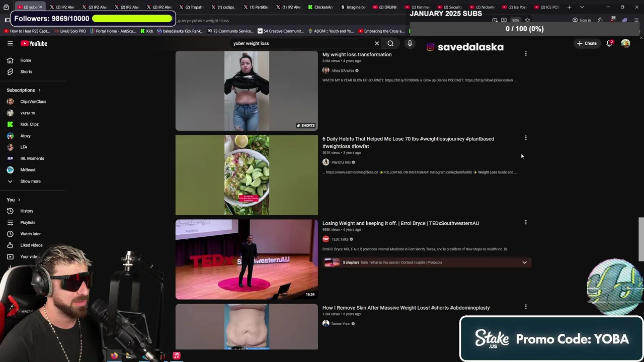Open Plantiful Kiki channel link
644x362 pixels.
tap(341, 162)
